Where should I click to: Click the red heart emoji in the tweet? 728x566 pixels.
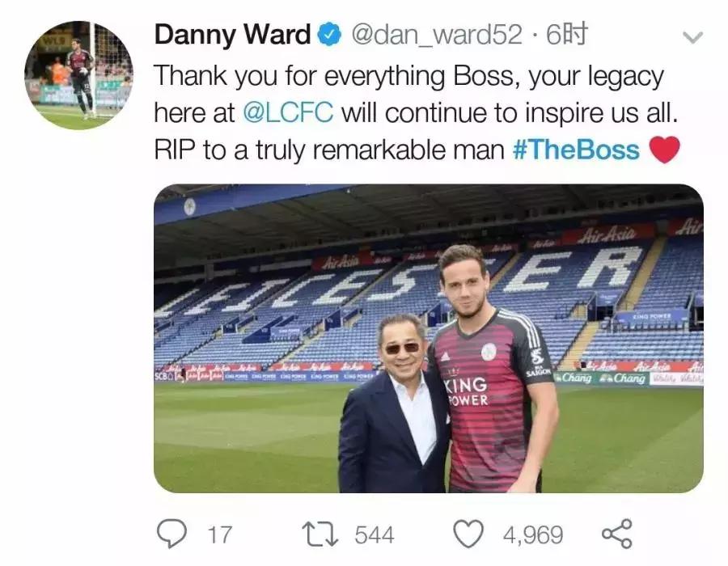(x=664, y=150)
